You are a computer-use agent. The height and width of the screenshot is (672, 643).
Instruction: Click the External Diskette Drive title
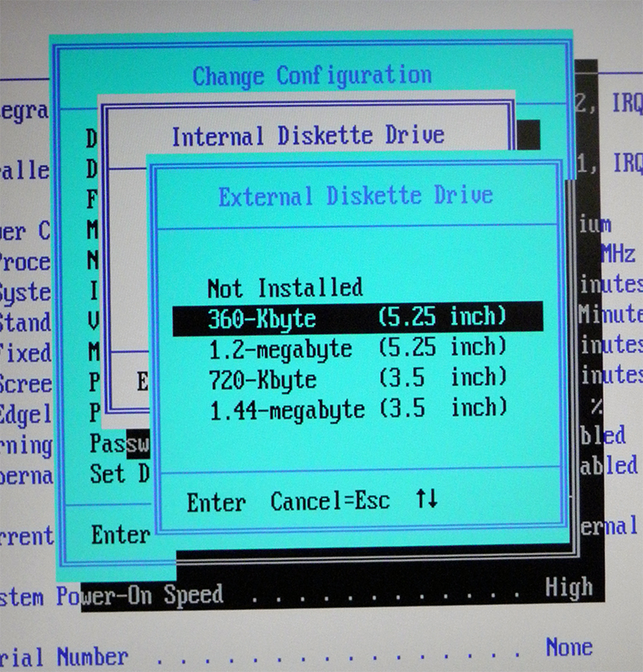356,196
